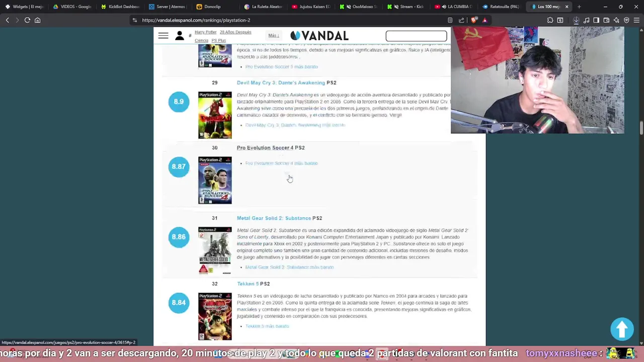Open the Ciencia link
Viewport: 644px width, 362px height.
click(201, 40)
